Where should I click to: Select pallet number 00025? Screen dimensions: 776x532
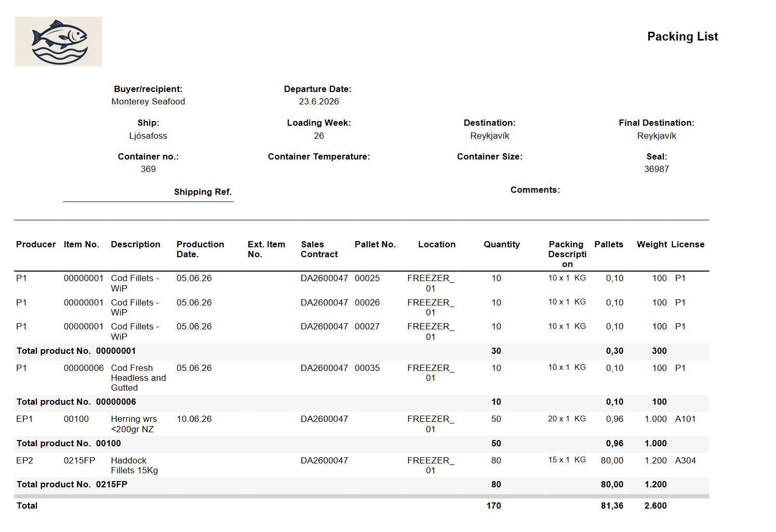(367, 278)
